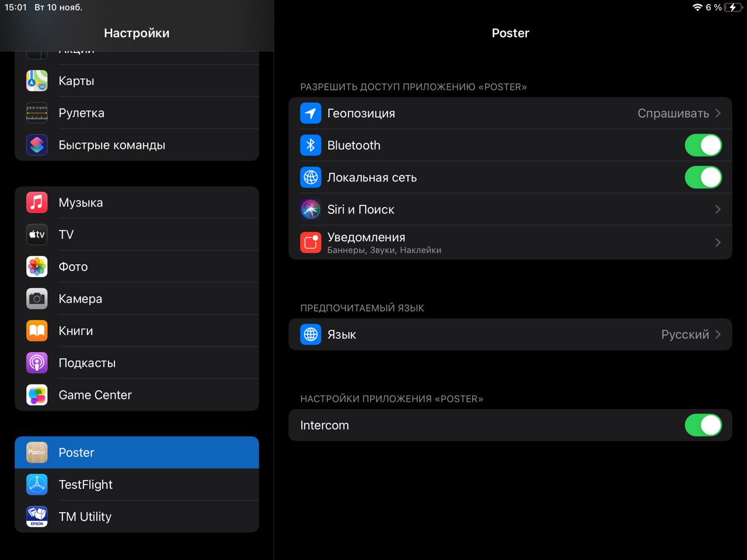
Task: Tap the battery charging indicator
Action: pos(732,7)
